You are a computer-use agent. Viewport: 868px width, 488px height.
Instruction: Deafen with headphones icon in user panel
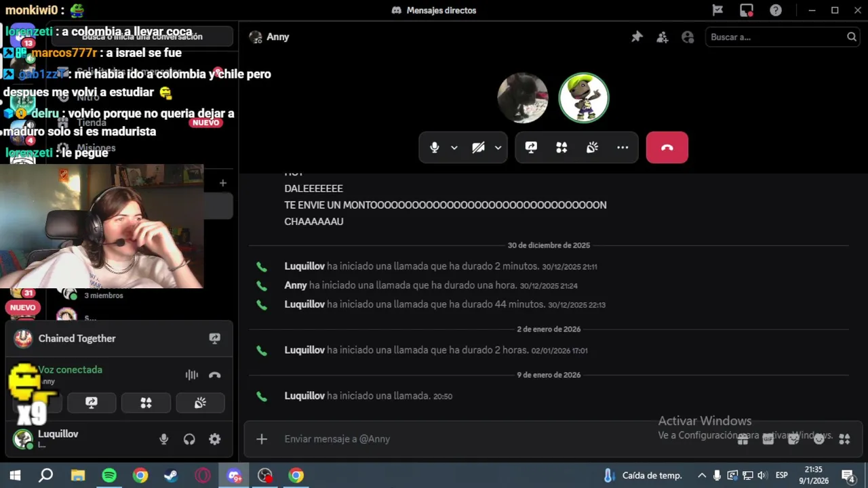tap(189, 439)
